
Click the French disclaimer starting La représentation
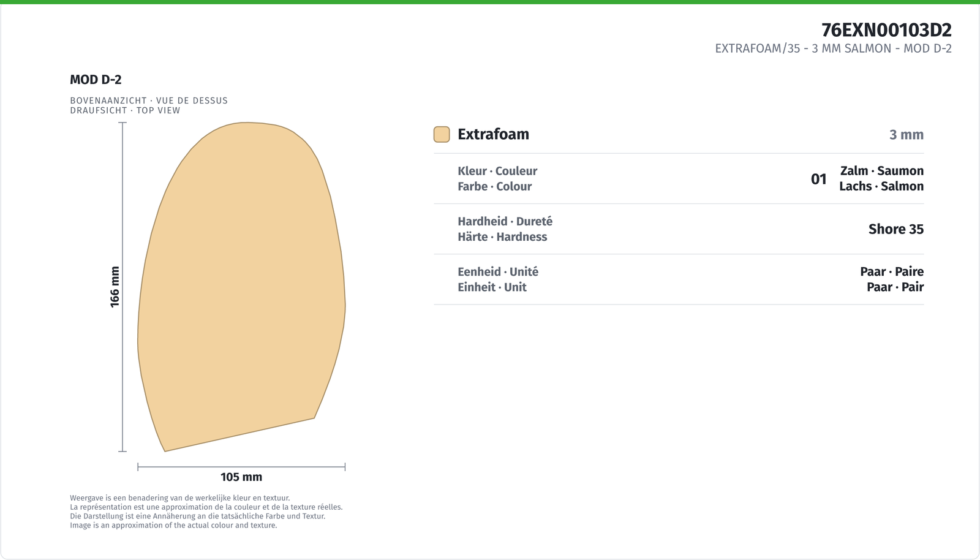[x=206, y=507]
